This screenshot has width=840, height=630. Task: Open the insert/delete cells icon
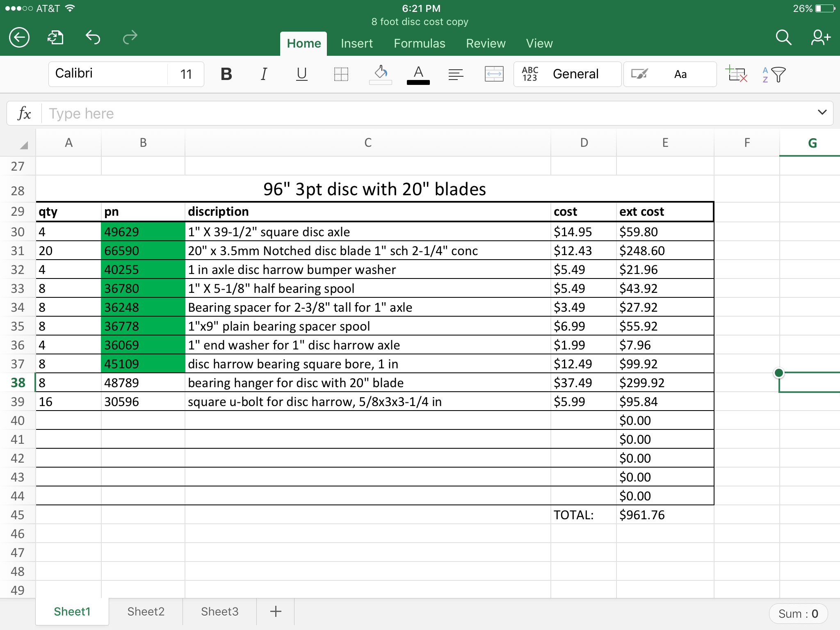736,74
